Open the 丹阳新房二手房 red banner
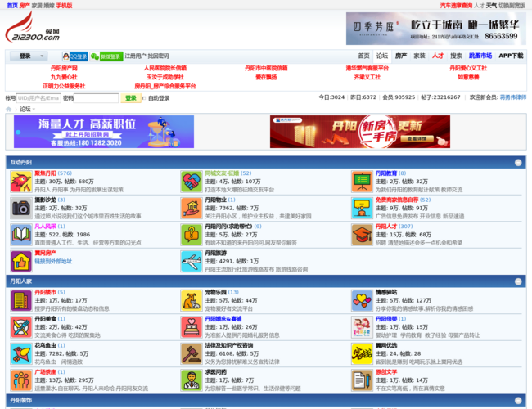The height and width of the screenshot is (409, 532). pos(360,132)
